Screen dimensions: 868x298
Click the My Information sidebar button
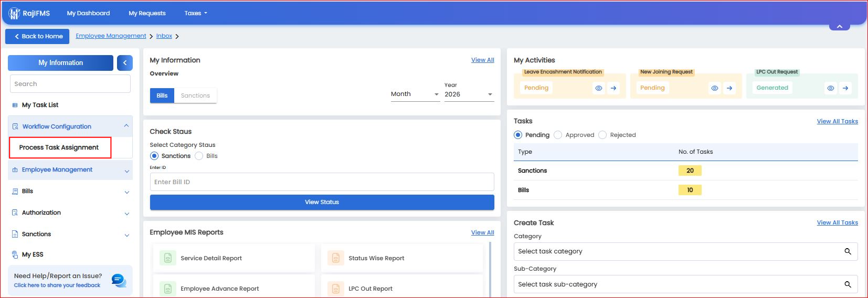coord(60,63)
